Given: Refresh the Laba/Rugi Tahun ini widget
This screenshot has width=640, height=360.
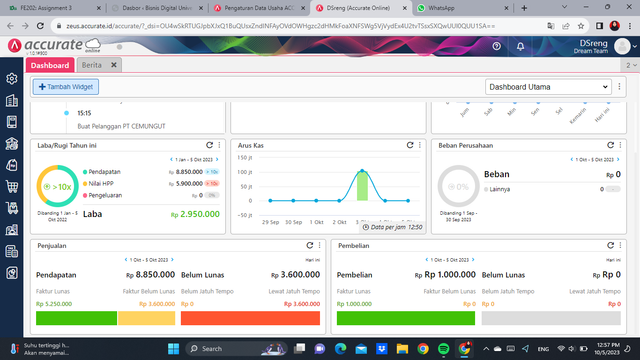Looking at the screenshot, I should click(x=209, y=145).
